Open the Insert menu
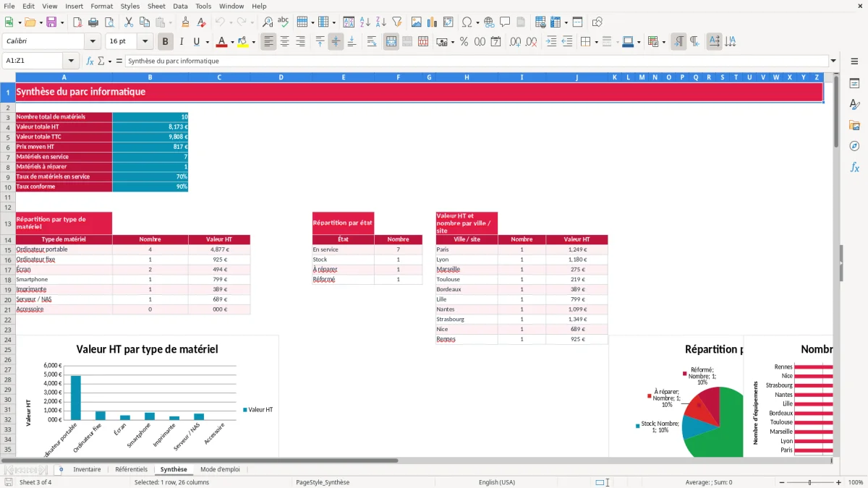The width and height of the screenshot is (868, 488). point(74,6)
